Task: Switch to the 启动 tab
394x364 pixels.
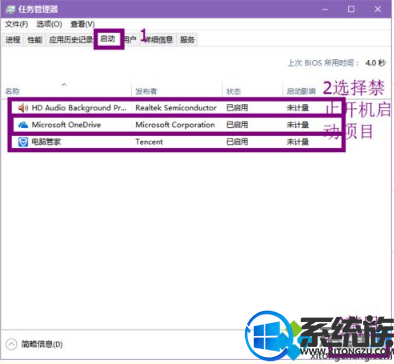Action: (x=108, y=39)
